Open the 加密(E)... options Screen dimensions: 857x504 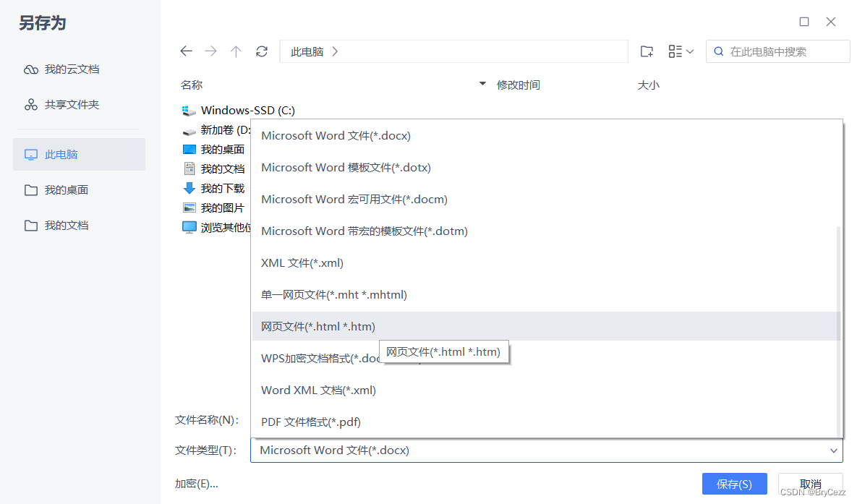coord(196,484)
